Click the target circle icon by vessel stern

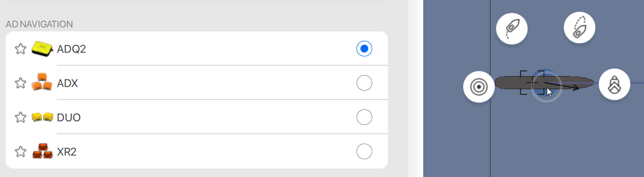[x=479, y=87]
